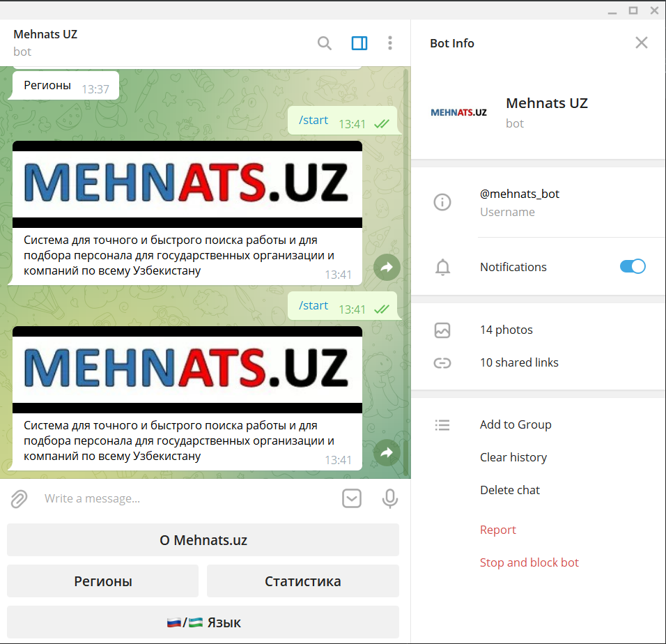Click Mehnats UZ chat title in header
The image size is (666, 644).
45,34
